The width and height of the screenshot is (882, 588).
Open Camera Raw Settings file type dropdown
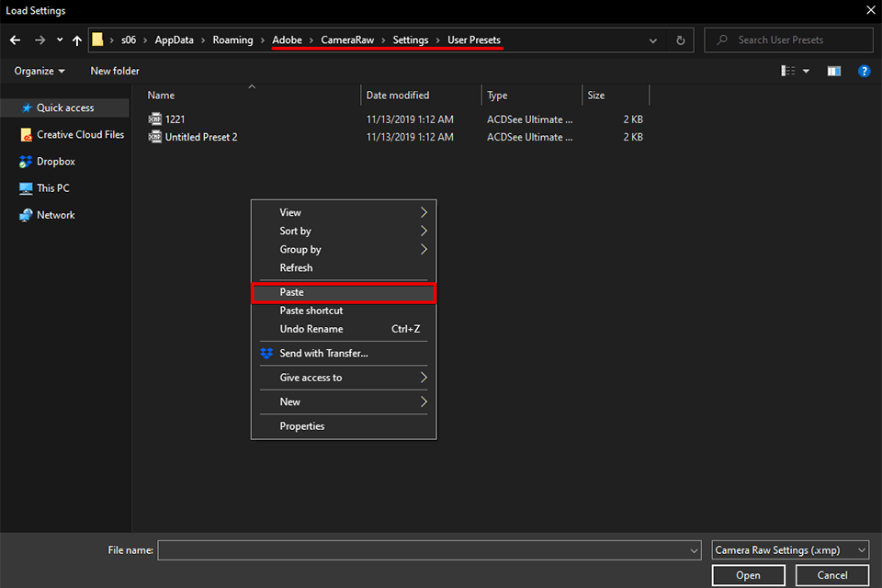click(x=790, y=550)
